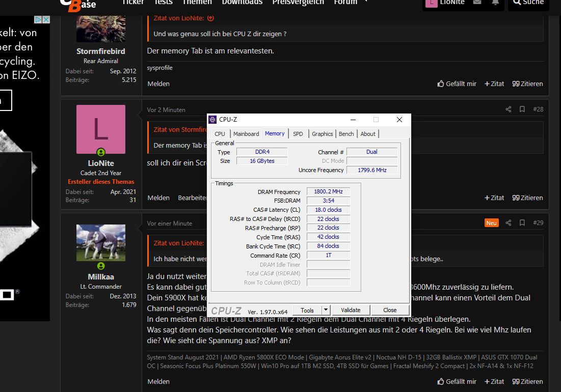Open Preisvergleich in the header
Screen dimensions: 561x392
tap(298, 2)
